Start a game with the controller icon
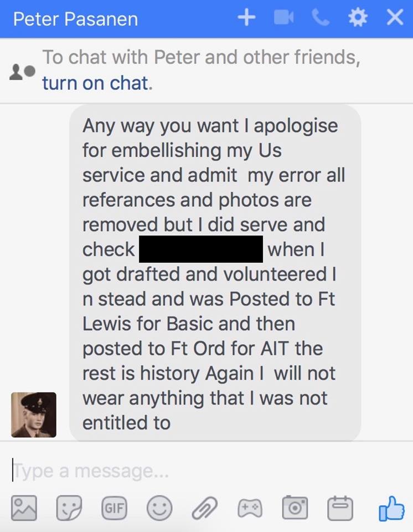The width and height of the screenshot is (413, 532). (x=250, y=507)
